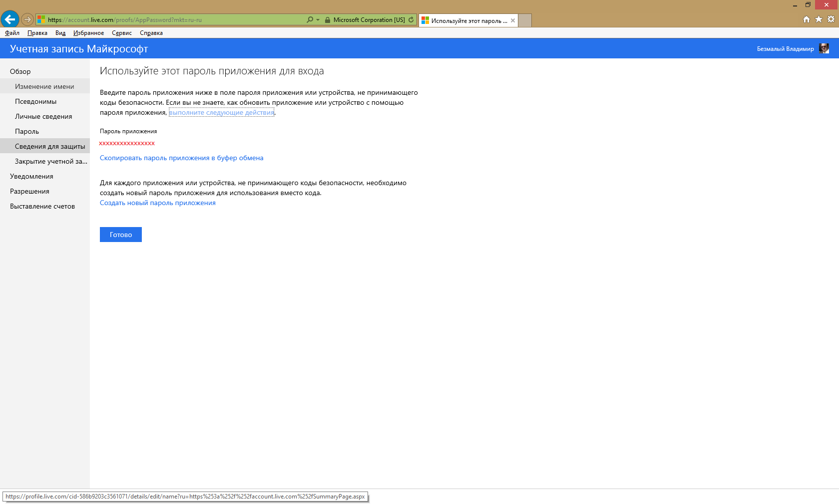
Task: Click the 'Учетная запись Майкрософт' header title
Action: (x=79, y=49)
